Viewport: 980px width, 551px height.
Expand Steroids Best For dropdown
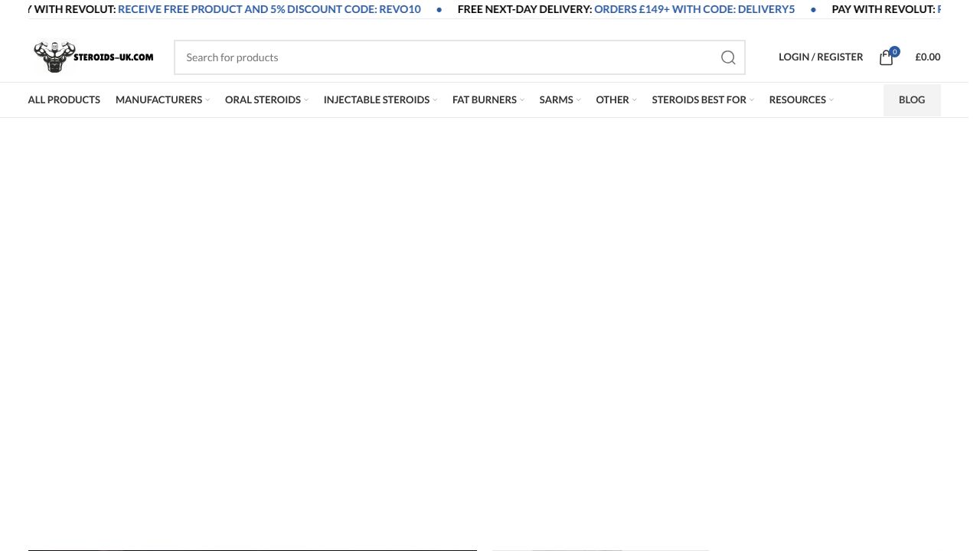click(703, 99)
